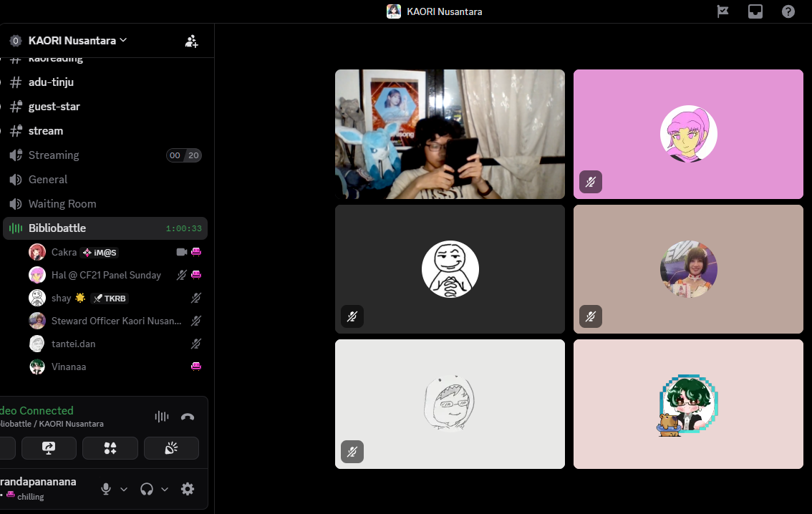Focus the webcam video tile
This screenshot has width=812, height=514.
coord(450,134)
